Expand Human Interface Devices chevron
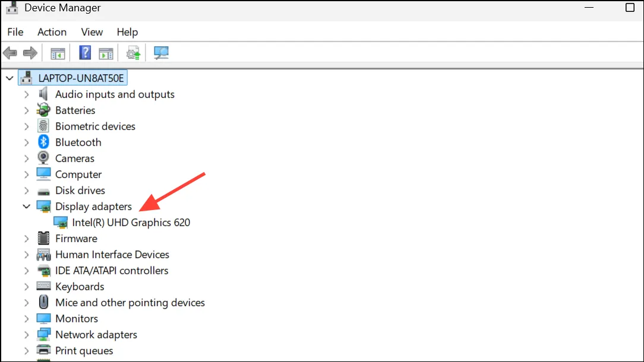Viewport: 644px width, 362px height. (26, 255)
